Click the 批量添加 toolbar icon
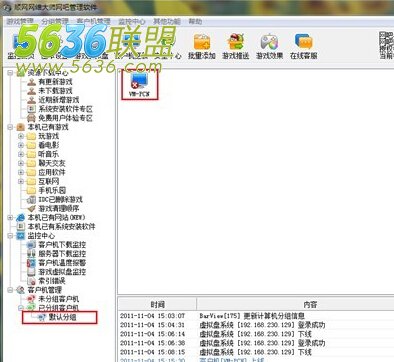Screen dimensions: 394x362 pos(202,46)
